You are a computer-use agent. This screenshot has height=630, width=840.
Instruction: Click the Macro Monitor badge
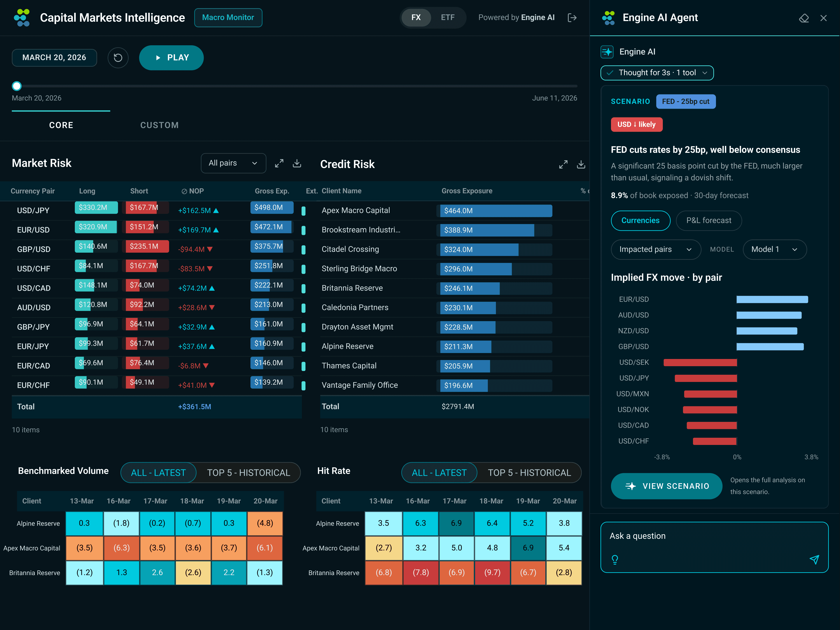[x=228, y=17]
